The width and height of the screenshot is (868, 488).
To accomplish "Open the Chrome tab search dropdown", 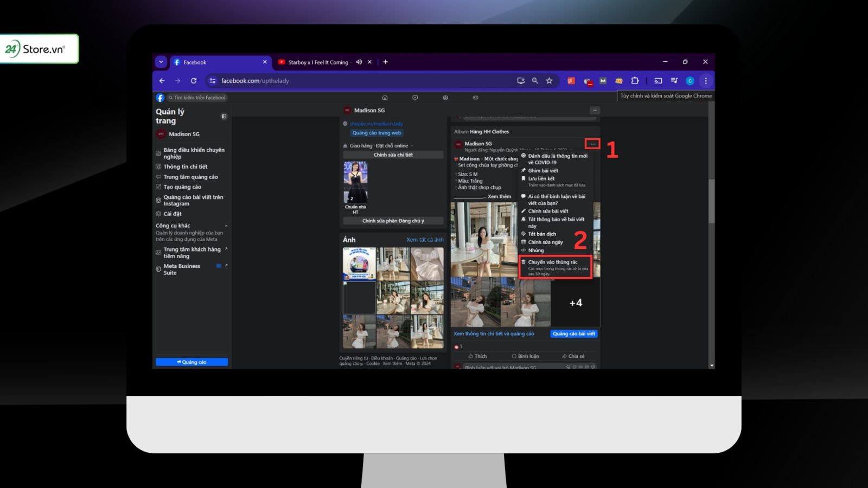I will click(161, 62).
